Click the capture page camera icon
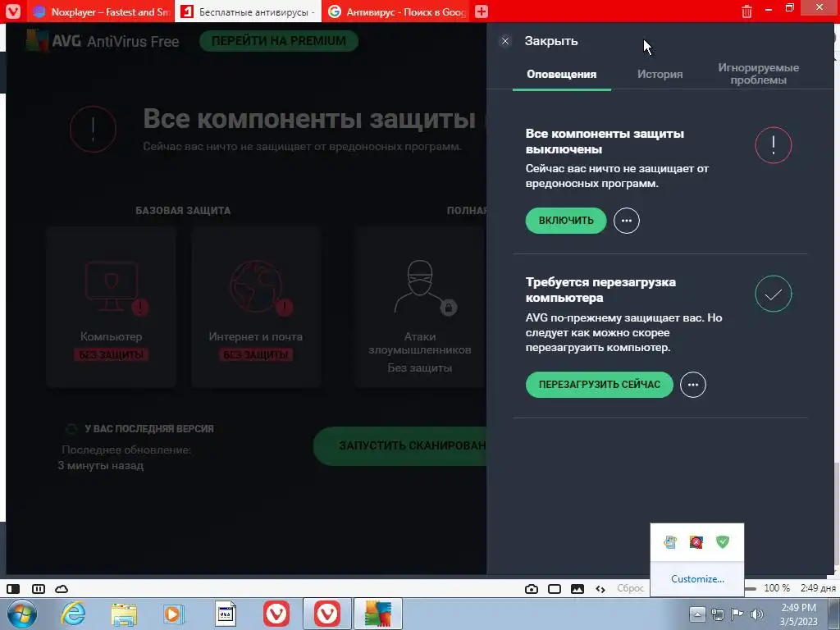 532,589
